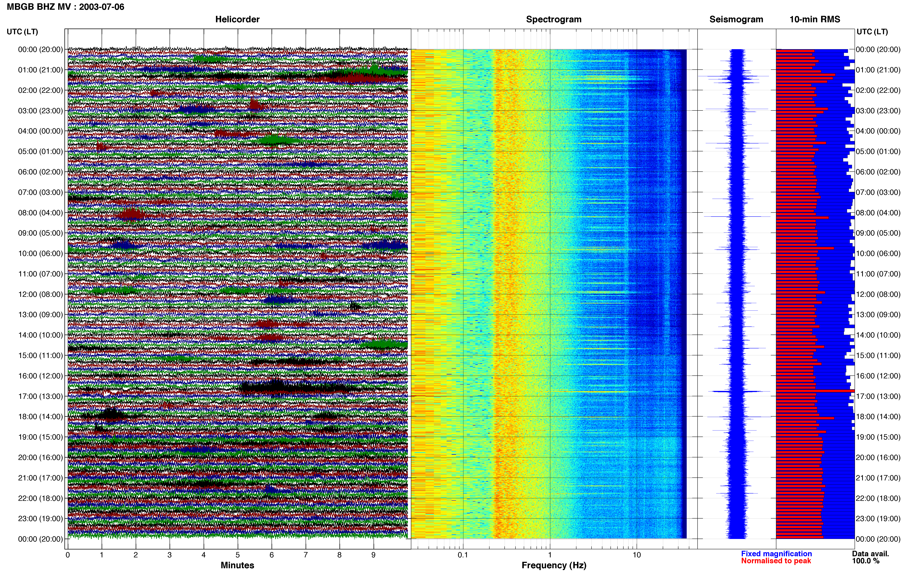This screenshot has height=578, width=924.
Task: Click the title 'MBGB BHZ MV : 2003-07-06'
Action: pyautogui.click(x=65, y=7)
